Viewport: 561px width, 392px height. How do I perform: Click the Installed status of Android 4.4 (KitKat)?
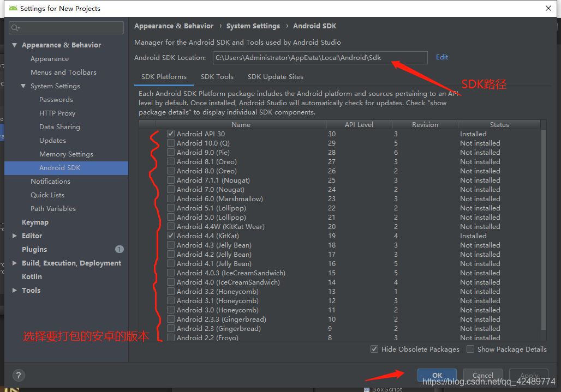(x=473, y=236)
